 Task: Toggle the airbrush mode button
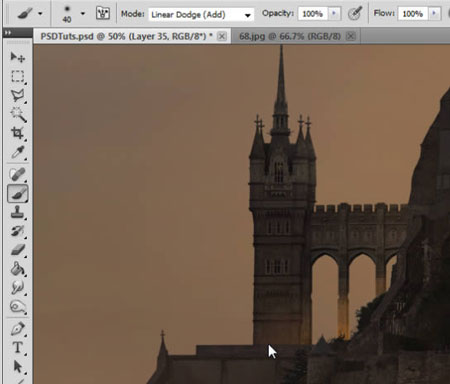click(x=355, y=14)
